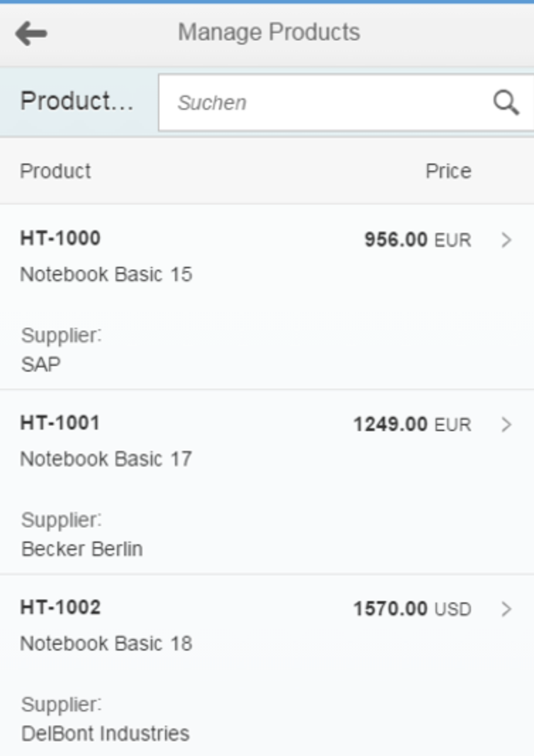Image resolution: width=534 pixels, height=756 pixels.
Task: Click the Product column header
Action: point(55,171)
